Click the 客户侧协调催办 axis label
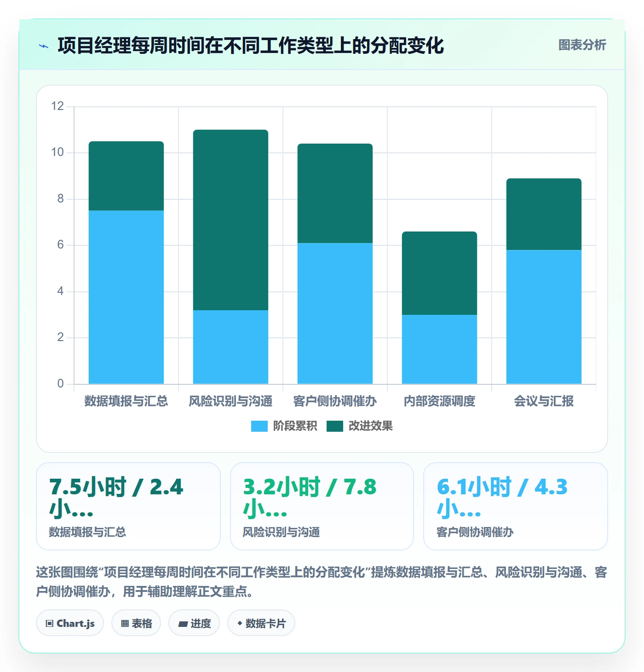The height and width of the screenshot is (672, 644). tap(335, 401)
